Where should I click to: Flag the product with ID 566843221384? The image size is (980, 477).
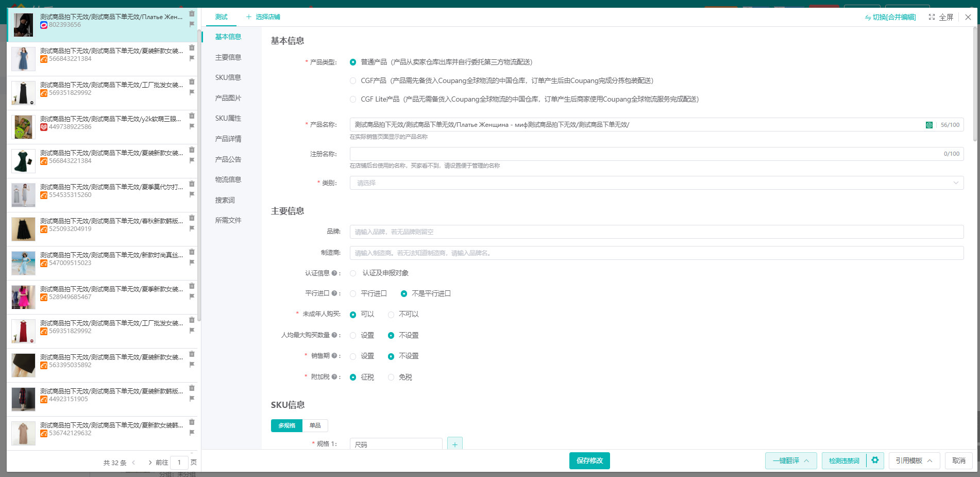tap(192, 58)
